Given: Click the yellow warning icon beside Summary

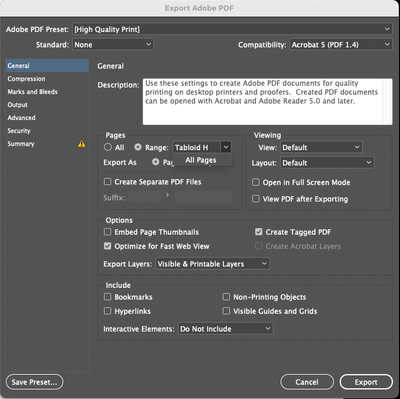Looking at the screenshot, I should [x=82, y=144].
